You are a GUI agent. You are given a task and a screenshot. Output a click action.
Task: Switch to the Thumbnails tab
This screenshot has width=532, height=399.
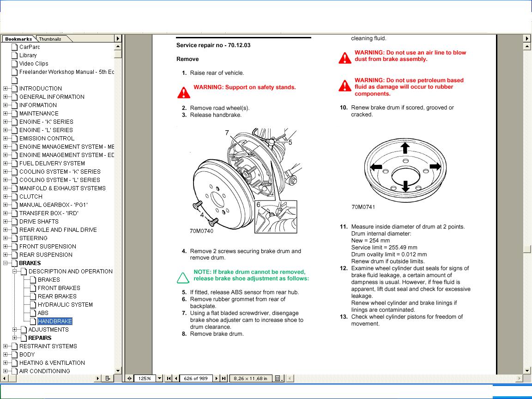point(50,39)
